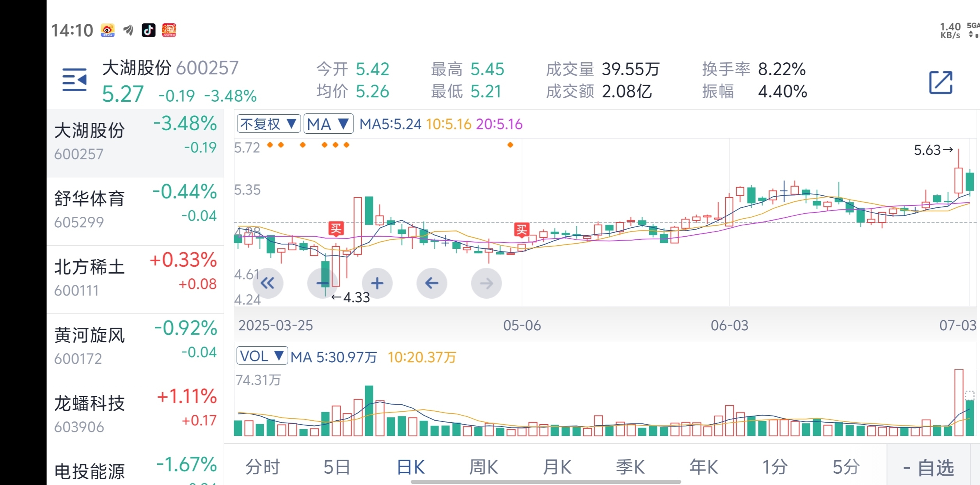
Task: Open the MA indicator dropdown
Action: click(328, 124)
